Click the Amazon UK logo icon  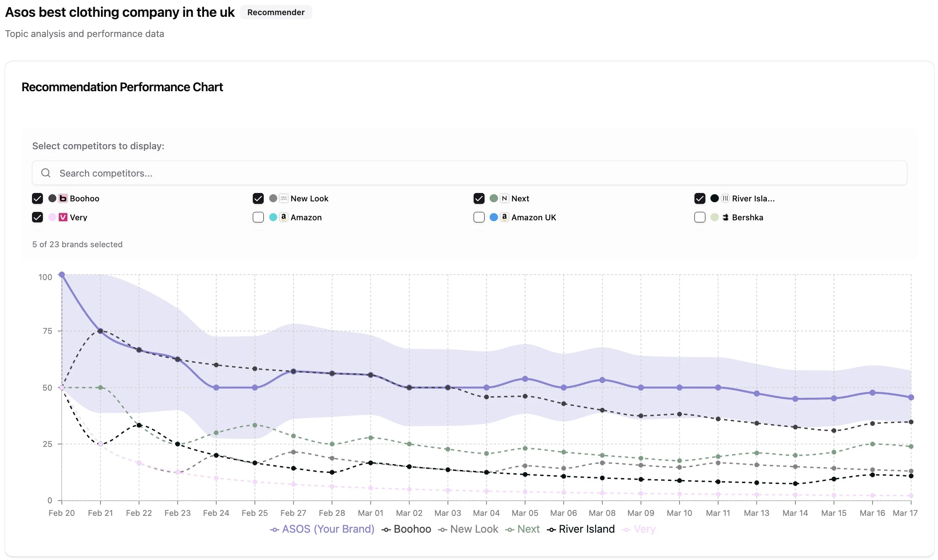[x=504, y=217]
